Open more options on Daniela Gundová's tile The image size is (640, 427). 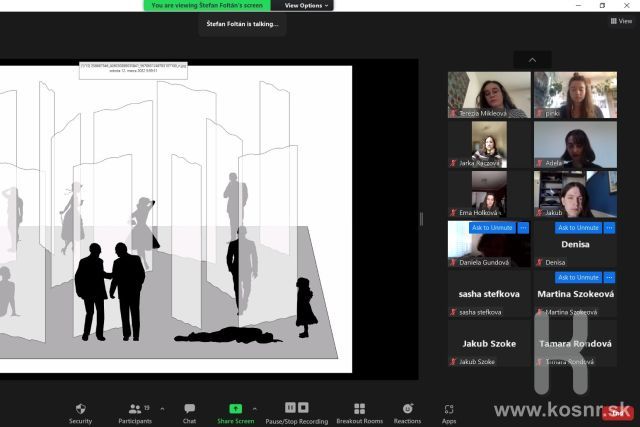coord(524,228)
